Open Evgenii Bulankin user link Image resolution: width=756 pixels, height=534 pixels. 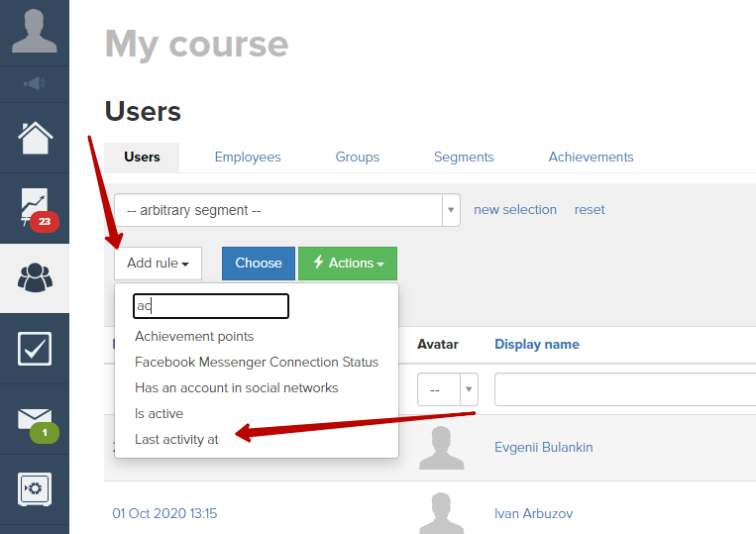543,447
